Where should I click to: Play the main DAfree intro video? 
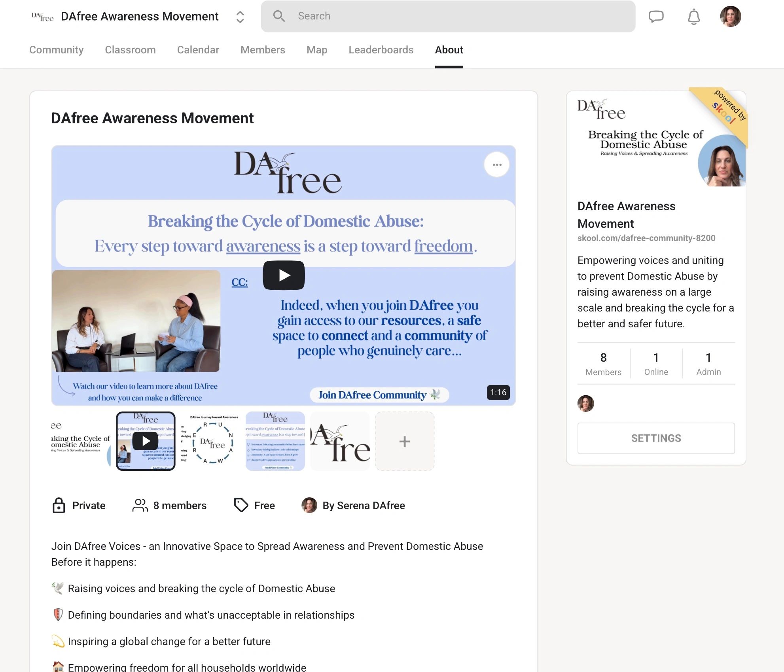point(284,275)
